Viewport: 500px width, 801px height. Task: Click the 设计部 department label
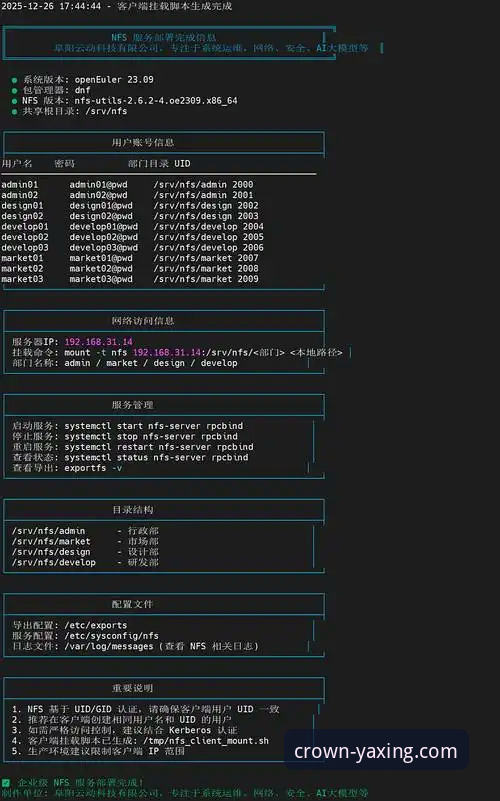tap(143, 552)
